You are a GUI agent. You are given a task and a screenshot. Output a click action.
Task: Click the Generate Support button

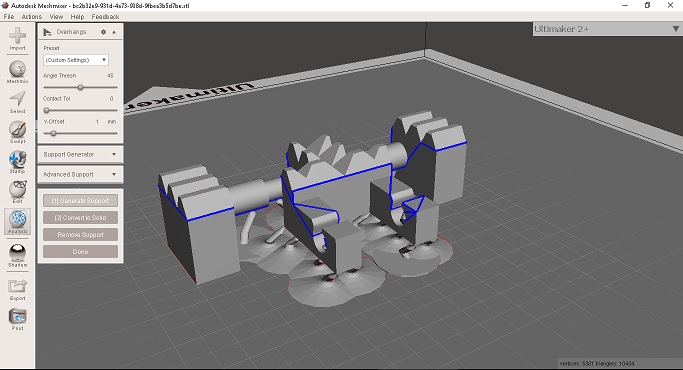point(80,200)
